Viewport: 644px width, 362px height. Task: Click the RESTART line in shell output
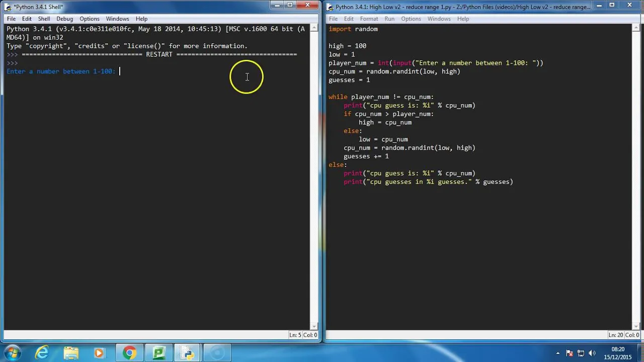[x=159, y=54]
